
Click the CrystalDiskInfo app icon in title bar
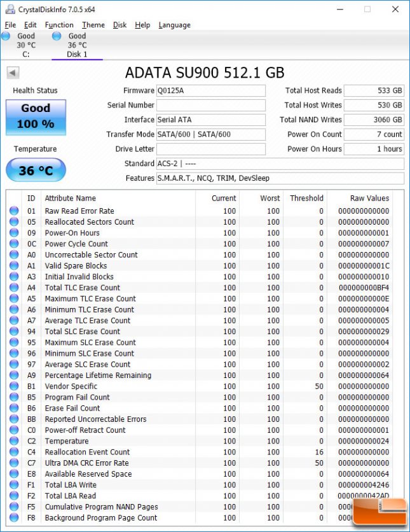tap(10, 9)
